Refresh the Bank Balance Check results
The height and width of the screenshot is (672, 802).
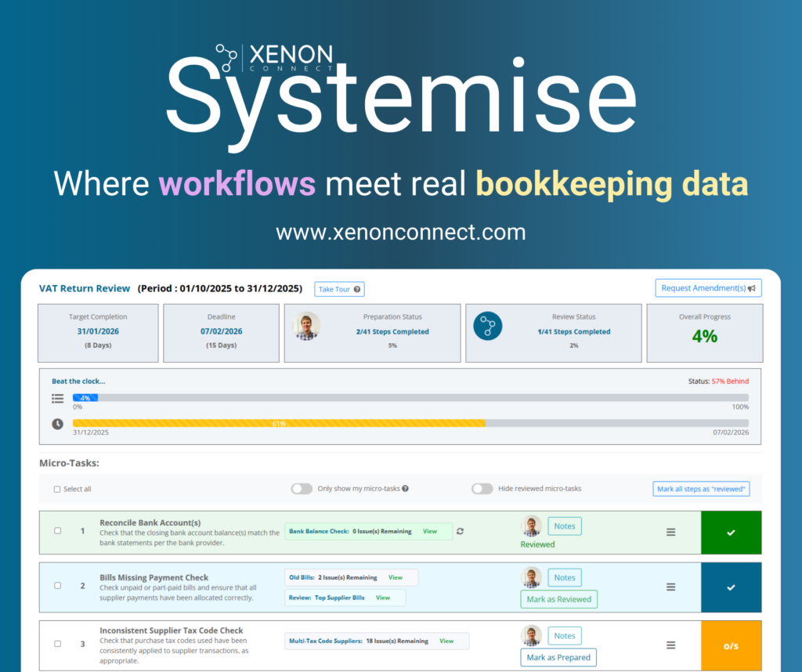click(460, 530)
